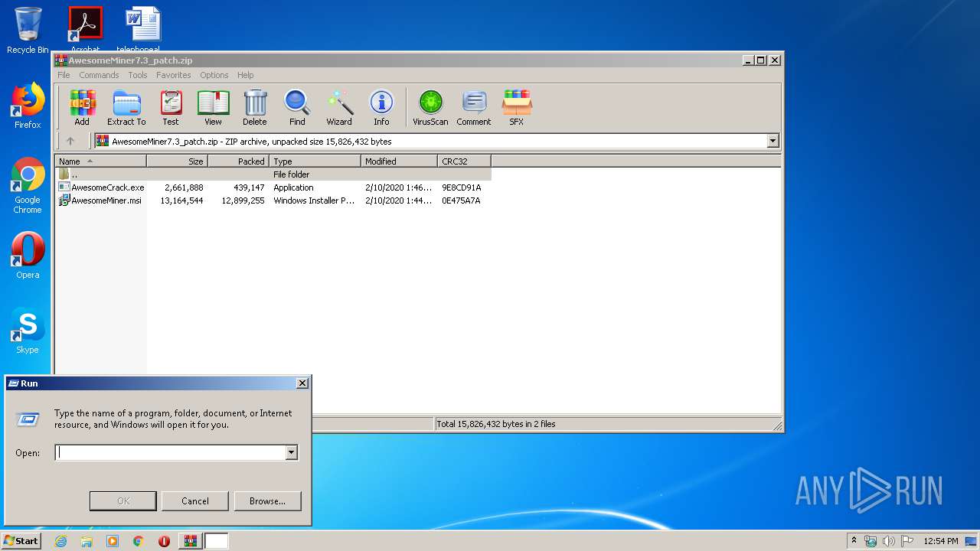The image size is (980, 551).
Task: Sort by the Packed column header
Action: [x=238, y=161]
